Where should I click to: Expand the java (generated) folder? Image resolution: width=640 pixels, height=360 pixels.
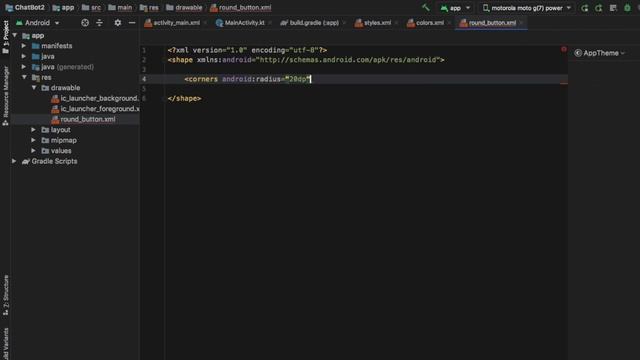click(x=24, y=67)
